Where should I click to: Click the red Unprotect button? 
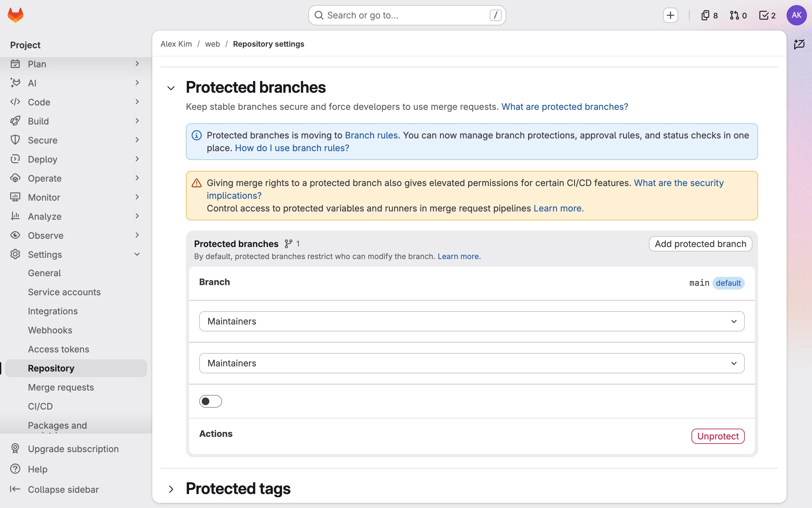(718, 436)
